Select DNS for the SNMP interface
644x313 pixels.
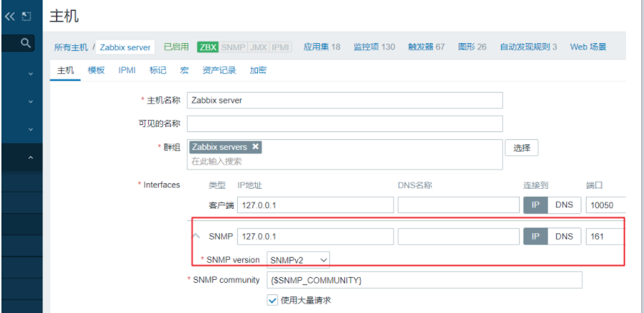(564, 236)
